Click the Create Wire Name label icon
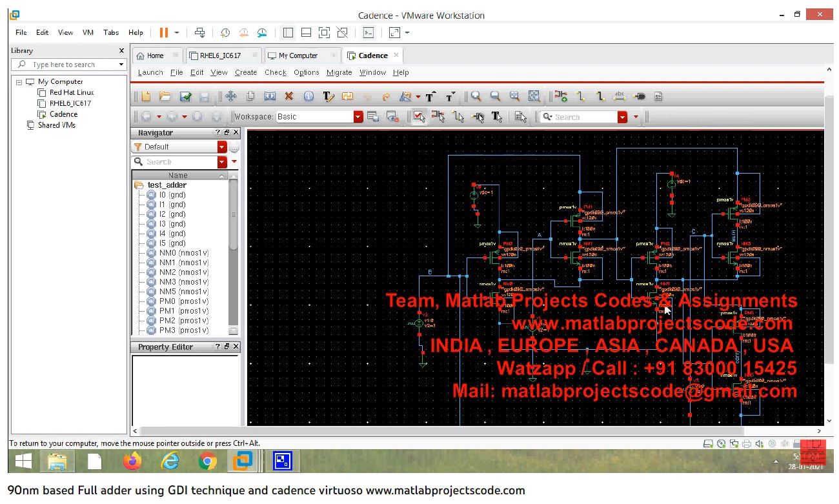The height and width of the screenshot is (504, 839). point(620,97)
